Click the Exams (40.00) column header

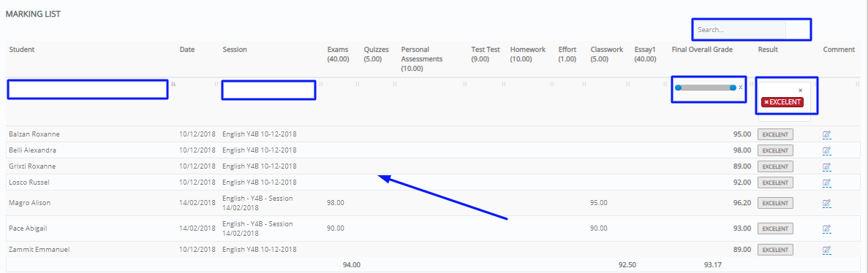coord(339,54)
